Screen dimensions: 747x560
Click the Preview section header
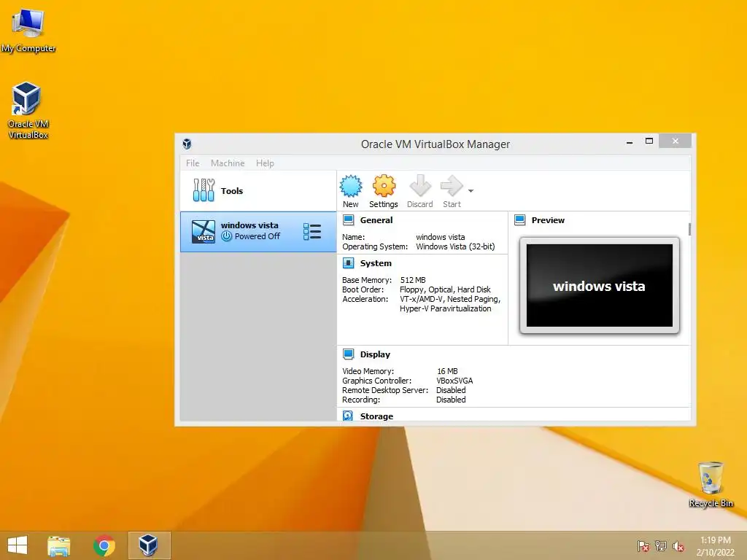[x=548, y=220]
